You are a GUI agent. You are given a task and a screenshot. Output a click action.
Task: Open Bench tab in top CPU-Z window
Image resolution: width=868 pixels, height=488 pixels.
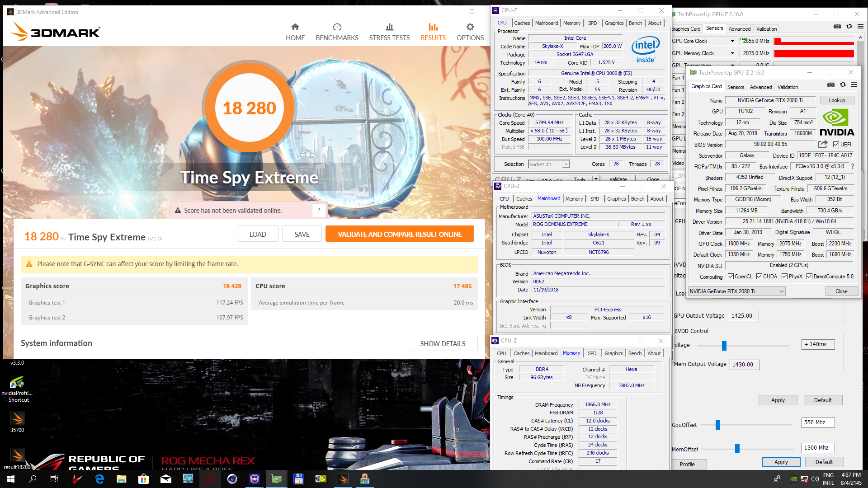[x=635, y=23]
